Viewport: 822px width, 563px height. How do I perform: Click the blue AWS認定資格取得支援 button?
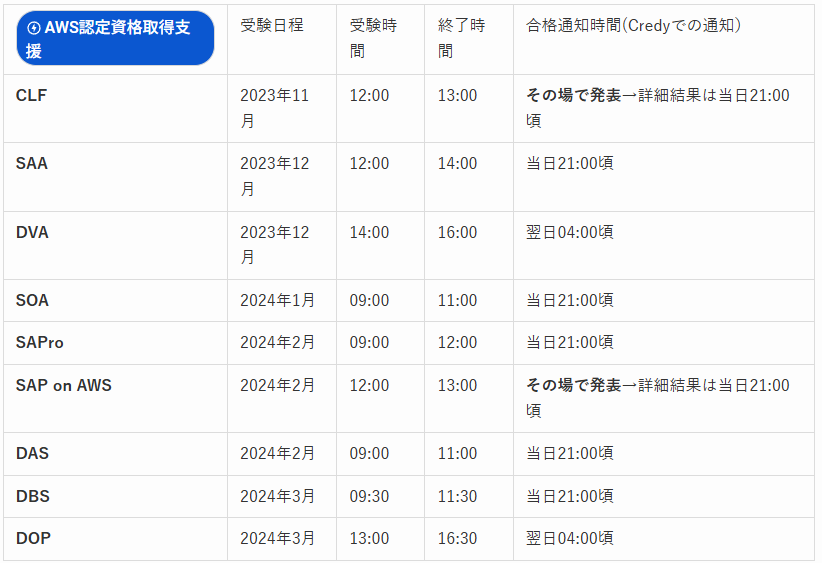[x=115, y=38]
